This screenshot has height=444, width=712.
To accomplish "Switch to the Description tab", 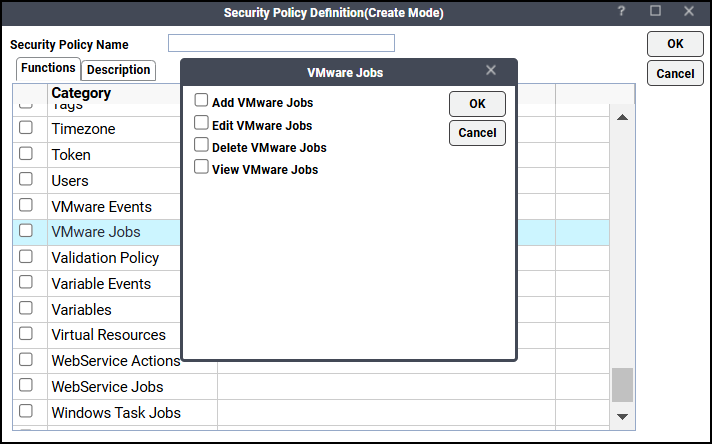I will coord(118,70).
